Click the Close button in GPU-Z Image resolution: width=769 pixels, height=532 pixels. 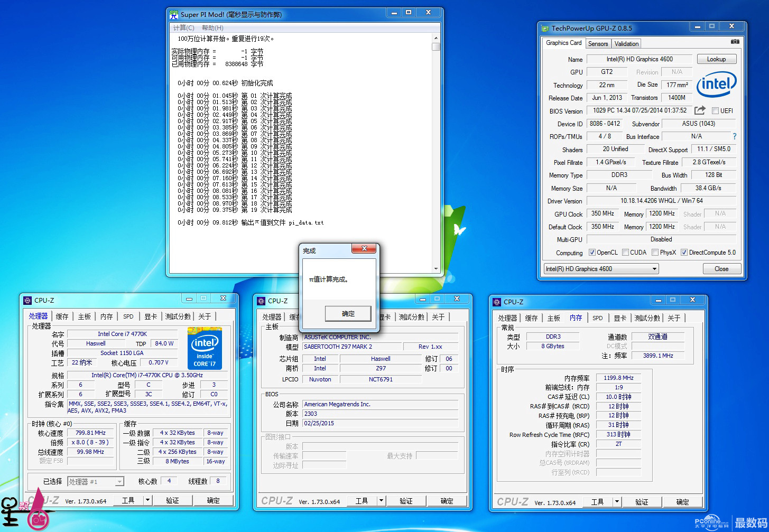coord(721,268)
